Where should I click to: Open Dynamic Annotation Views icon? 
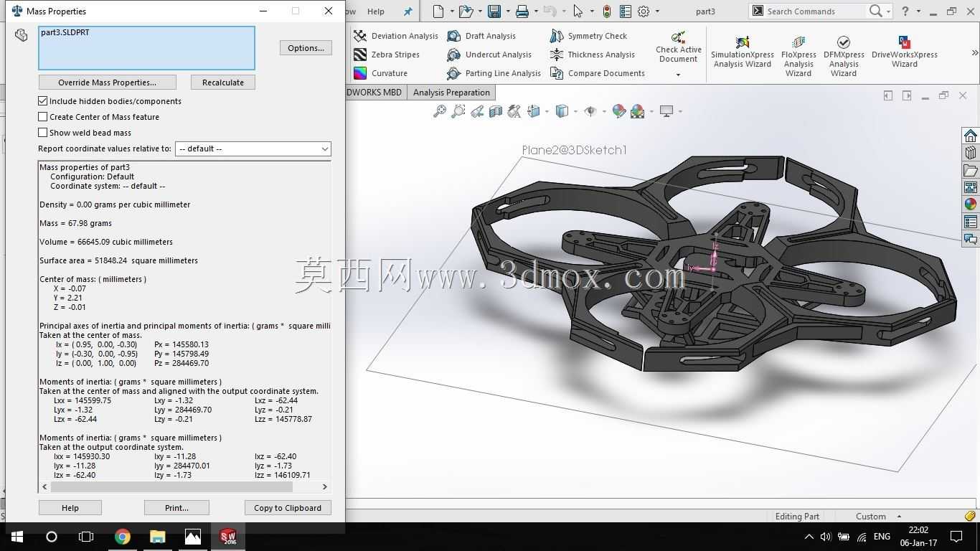(x=514, y=111)
